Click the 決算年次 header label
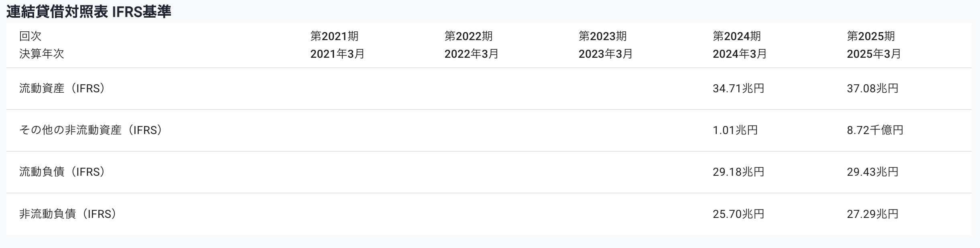This screenshot has width=980, height=248. [x=42, y=54]
